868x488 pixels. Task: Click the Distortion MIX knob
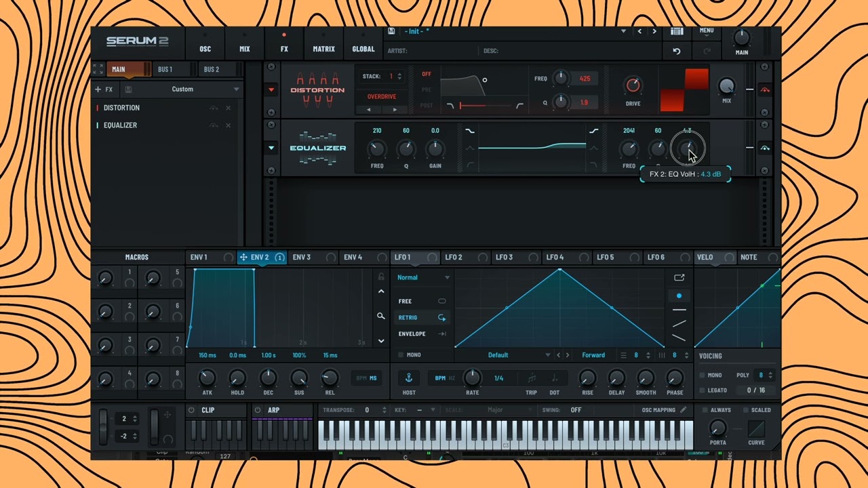[x=726, y=85]
